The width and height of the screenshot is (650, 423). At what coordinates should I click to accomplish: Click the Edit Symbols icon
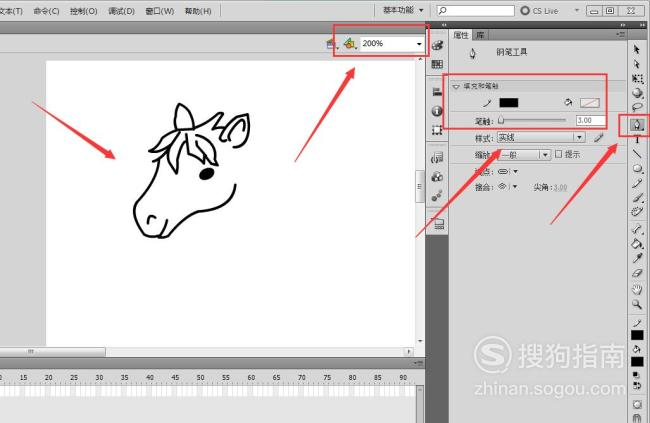click(x=350, y=44)
